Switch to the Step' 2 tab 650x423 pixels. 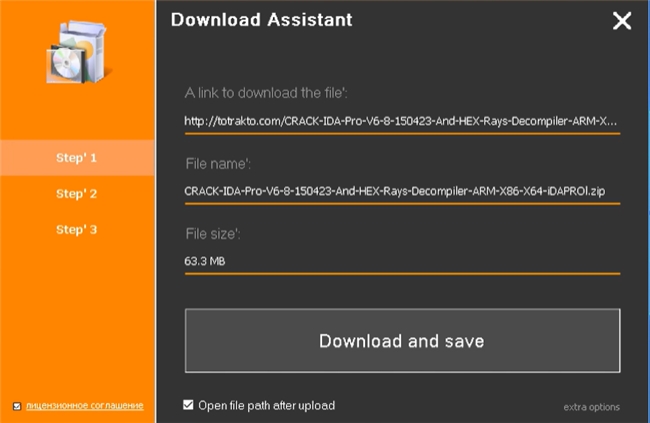[77, 194]
